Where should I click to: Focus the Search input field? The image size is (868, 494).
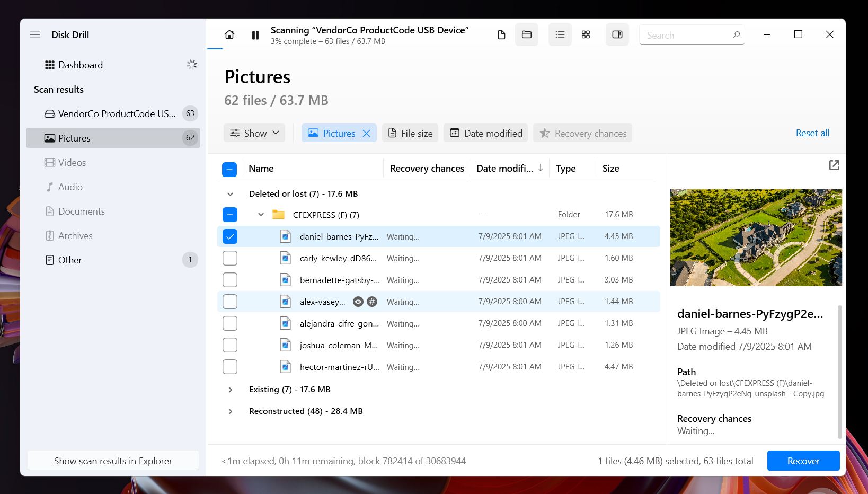pyautogui.click(x=692, y=34)
